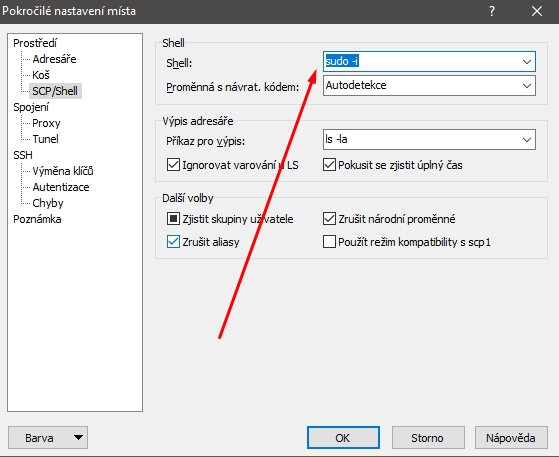Select Koš in the settings tree
This screenshot has height=457, width=559.
click(x=41, y=75)
